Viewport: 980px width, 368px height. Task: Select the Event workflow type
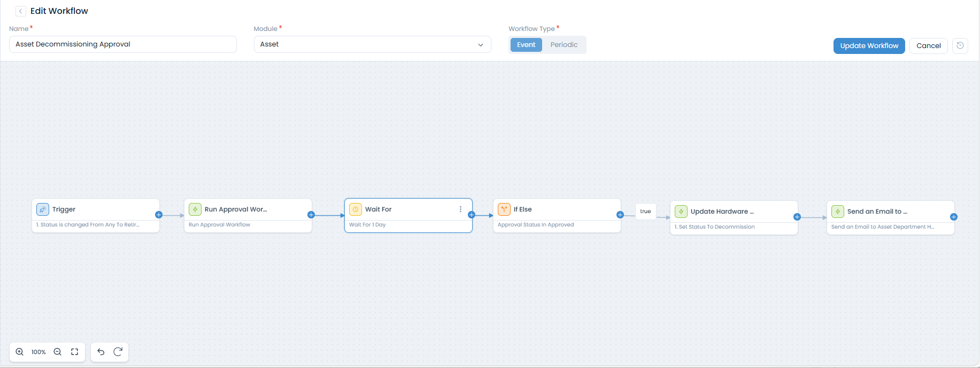[526, 45]
